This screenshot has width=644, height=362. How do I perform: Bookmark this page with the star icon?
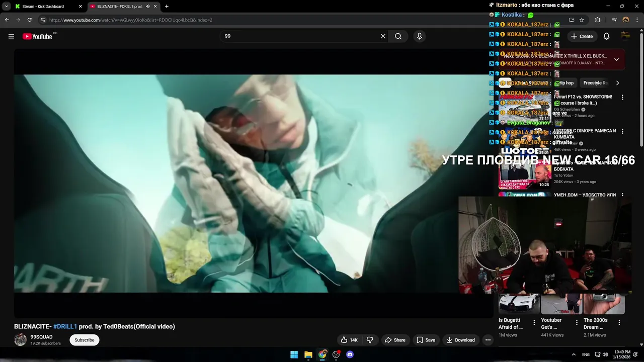pyautogui.click(x=582, y=20)
